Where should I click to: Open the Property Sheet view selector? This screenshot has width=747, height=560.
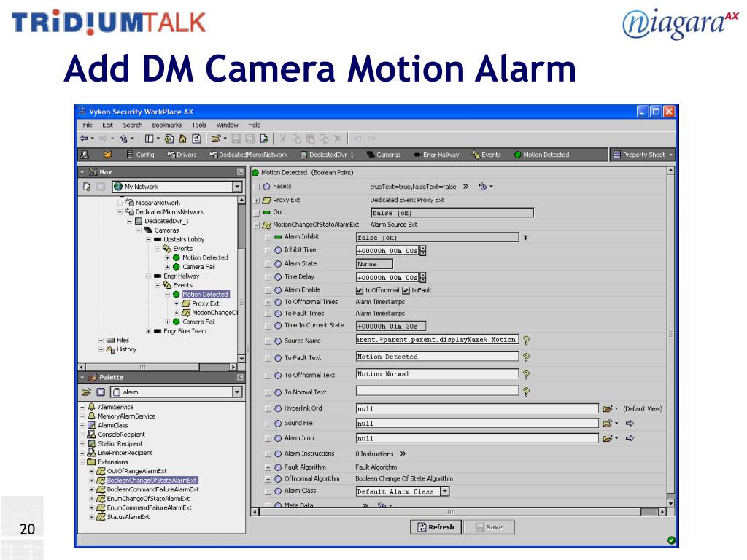click(643, 155)
